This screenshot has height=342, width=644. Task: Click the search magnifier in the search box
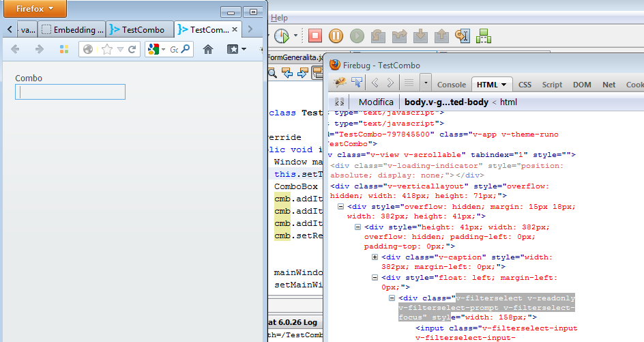(184, 49)
